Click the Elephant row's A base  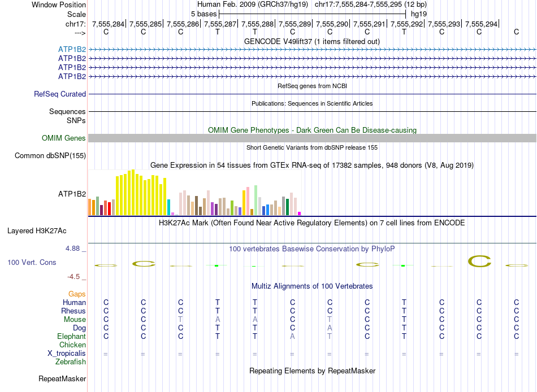[292, 336]
